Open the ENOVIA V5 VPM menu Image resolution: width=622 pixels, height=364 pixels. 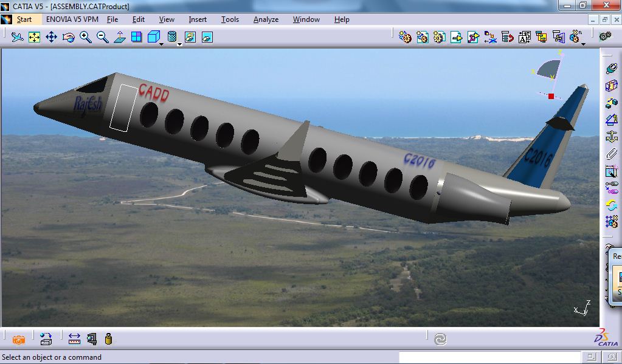pyautogui.click(x=72, y=19)
